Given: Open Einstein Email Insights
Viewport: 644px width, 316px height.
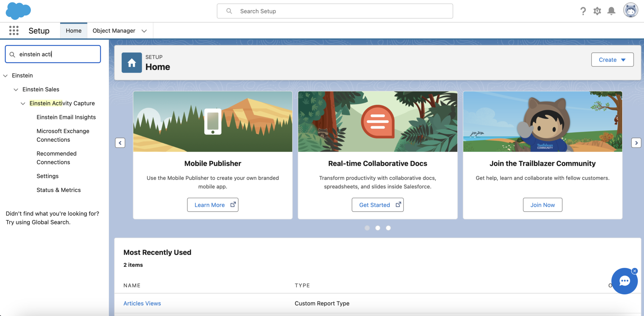Looking at the screenshot, I should tap(66, 117).
